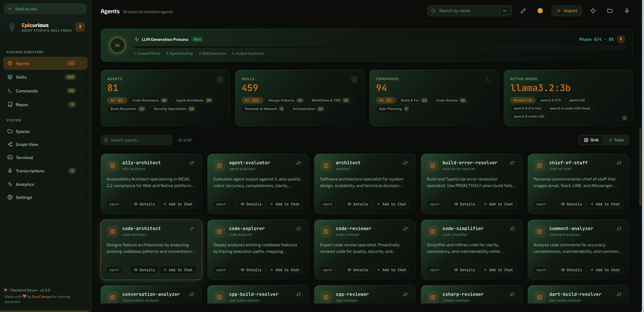Filter agents by Security Specialists 12

coord(174,109)
